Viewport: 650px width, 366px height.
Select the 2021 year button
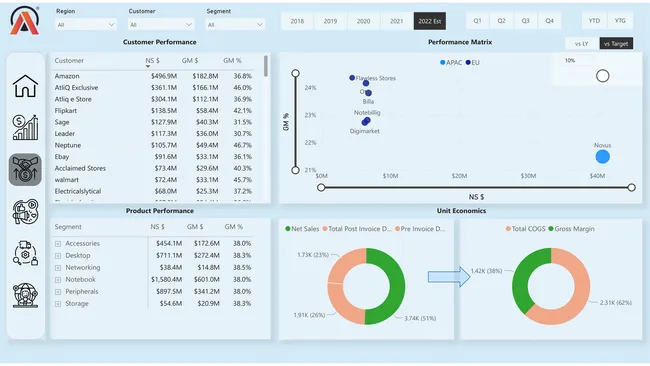[x=396, y=21]
